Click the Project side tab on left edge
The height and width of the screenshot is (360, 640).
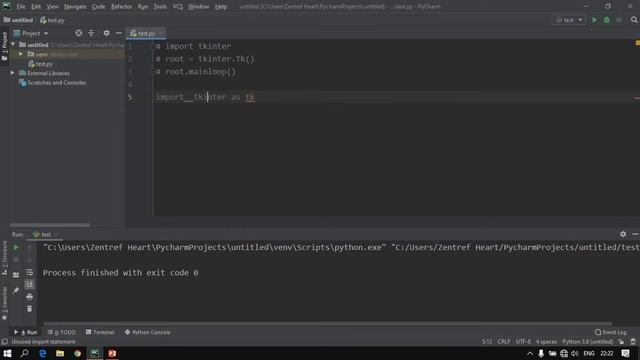[4, 47]
